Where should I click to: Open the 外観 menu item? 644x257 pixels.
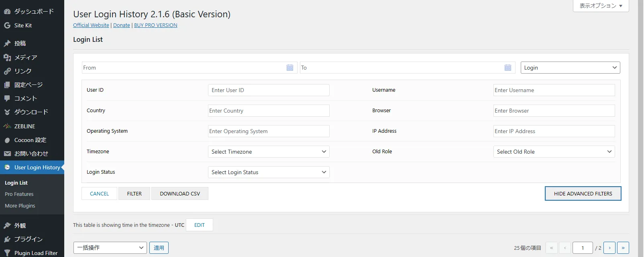click(32, 226)
